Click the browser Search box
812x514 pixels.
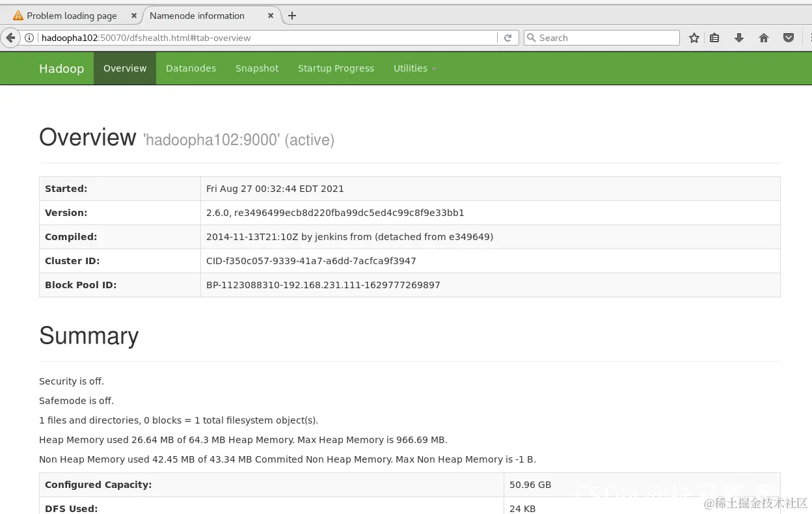pyautogui.click(x=602, y=38)
